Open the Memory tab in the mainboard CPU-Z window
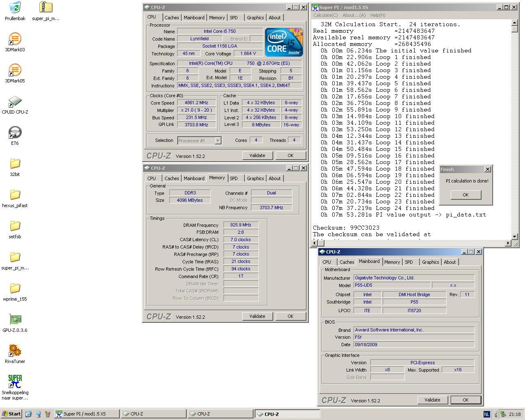525x420 pixels. click(392, 262)
